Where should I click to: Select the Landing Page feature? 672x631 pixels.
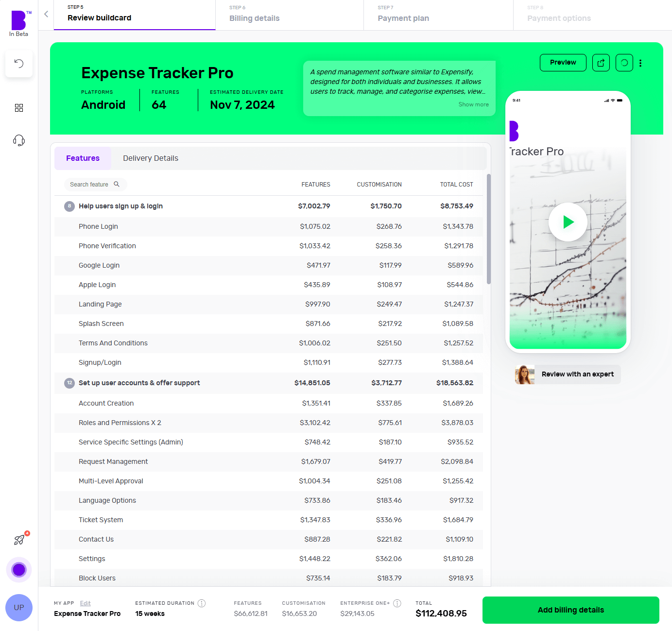pos(269,305)
